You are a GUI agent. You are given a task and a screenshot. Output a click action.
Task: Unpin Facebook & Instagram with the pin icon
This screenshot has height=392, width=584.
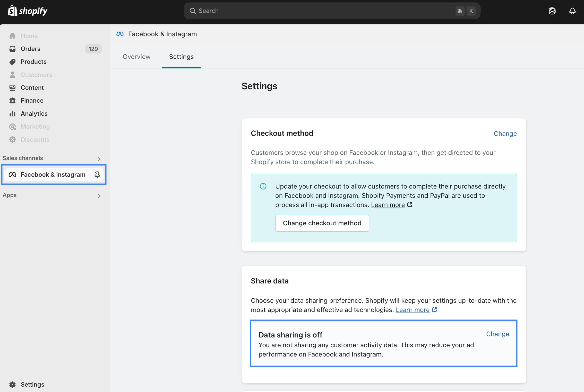[97, 175]
